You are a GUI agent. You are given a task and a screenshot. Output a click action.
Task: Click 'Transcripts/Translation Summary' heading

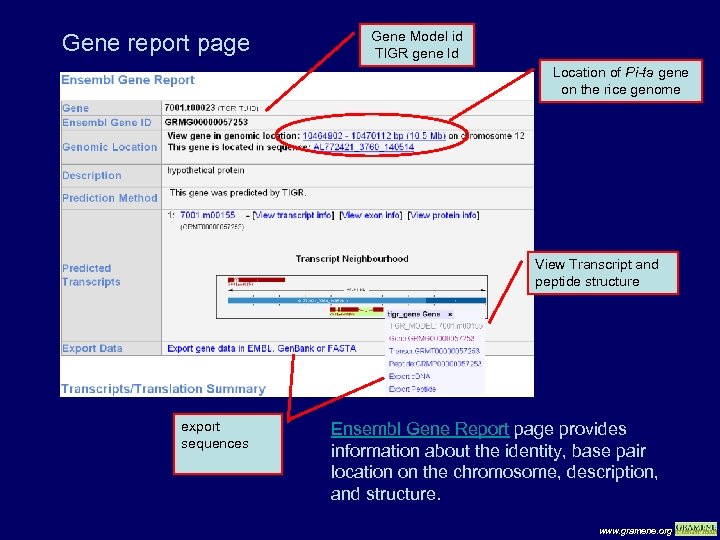[x=163, y=389]
